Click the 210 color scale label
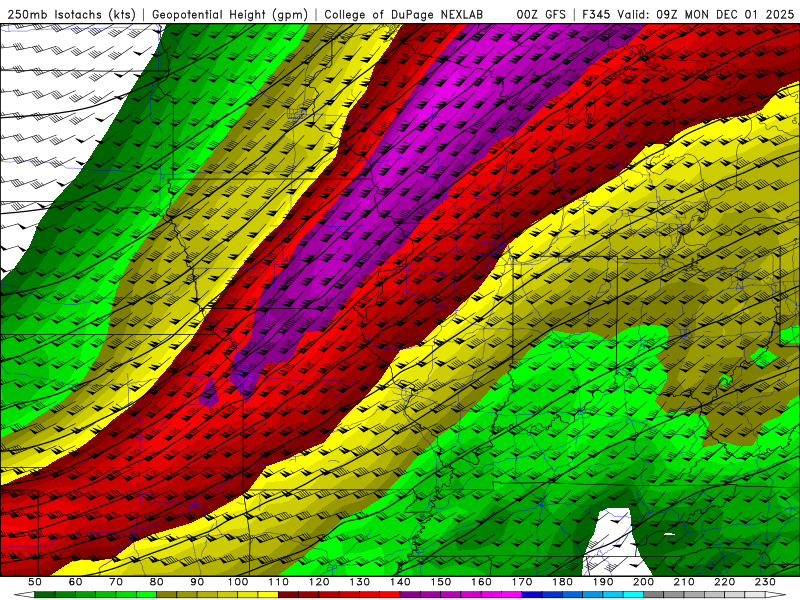Image resolution: width=800 pixels, height=600 pixels. [x=684, y=582]
